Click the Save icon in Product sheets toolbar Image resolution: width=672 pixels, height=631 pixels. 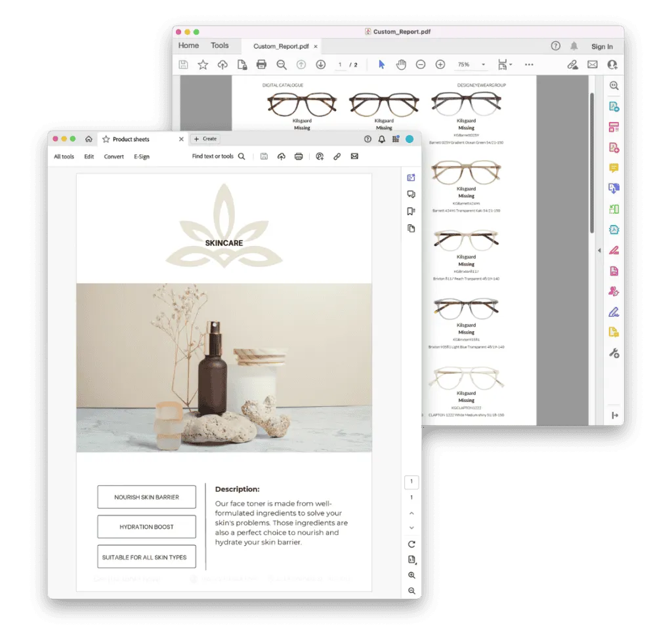[x=264, y=156]
